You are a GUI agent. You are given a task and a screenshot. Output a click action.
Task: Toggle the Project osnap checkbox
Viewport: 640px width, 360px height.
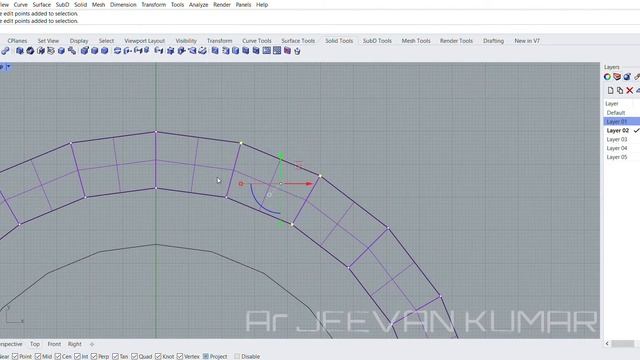click(206, 356)
